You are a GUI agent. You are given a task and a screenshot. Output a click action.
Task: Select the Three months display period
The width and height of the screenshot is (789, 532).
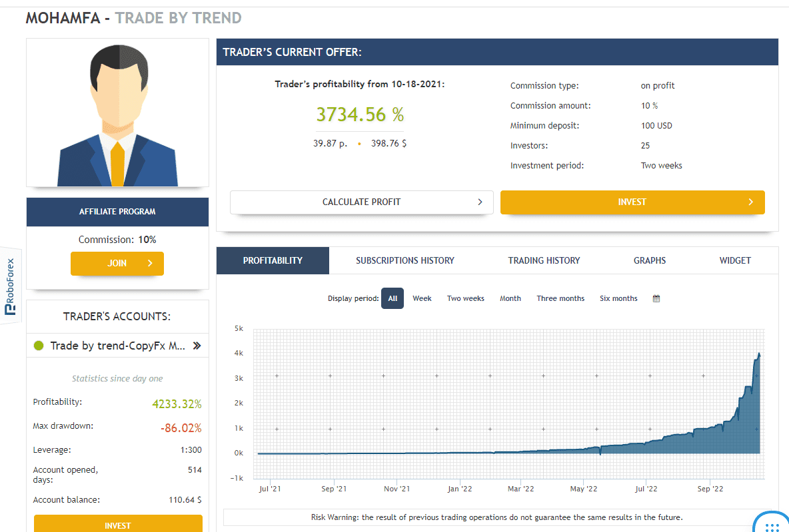point(560,298)
